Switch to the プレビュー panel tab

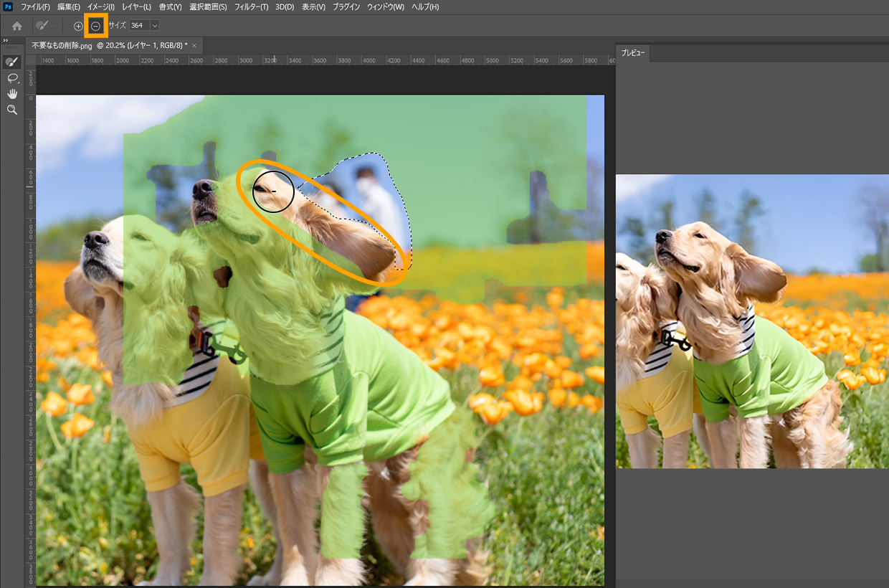click(632, 53)
